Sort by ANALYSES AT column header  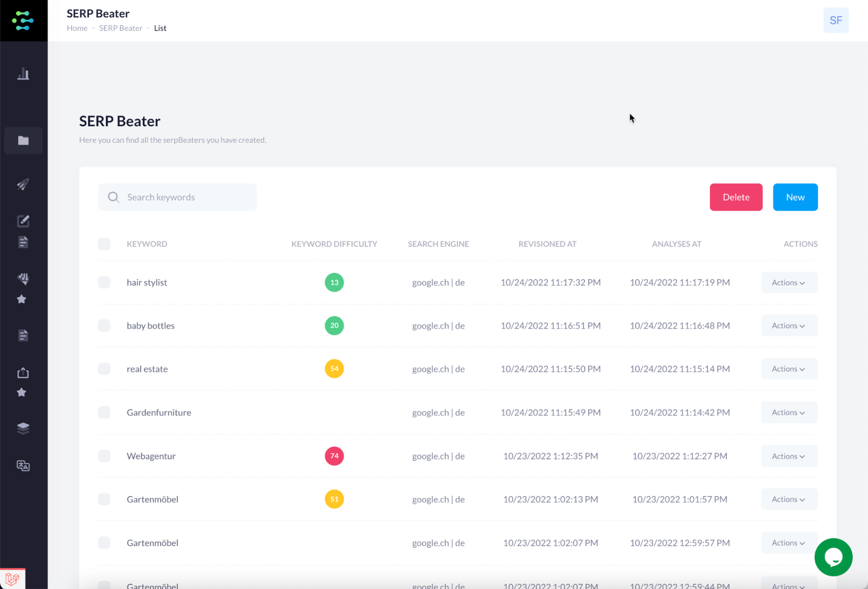click(676, 244)
